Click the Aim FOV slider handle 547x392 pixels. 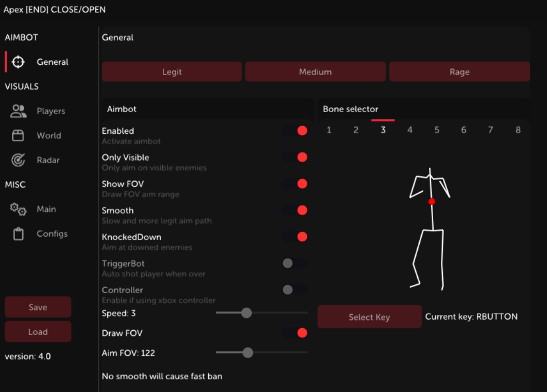pyautogui.click(x=248, y=352)
